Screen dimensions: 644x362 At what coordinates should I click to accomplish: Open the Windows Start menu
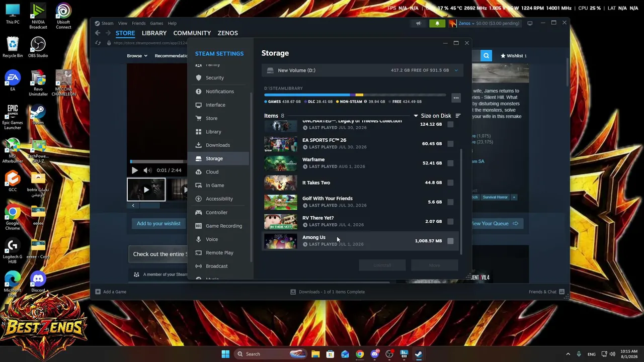pyautogui.click(x=225, y=354)
